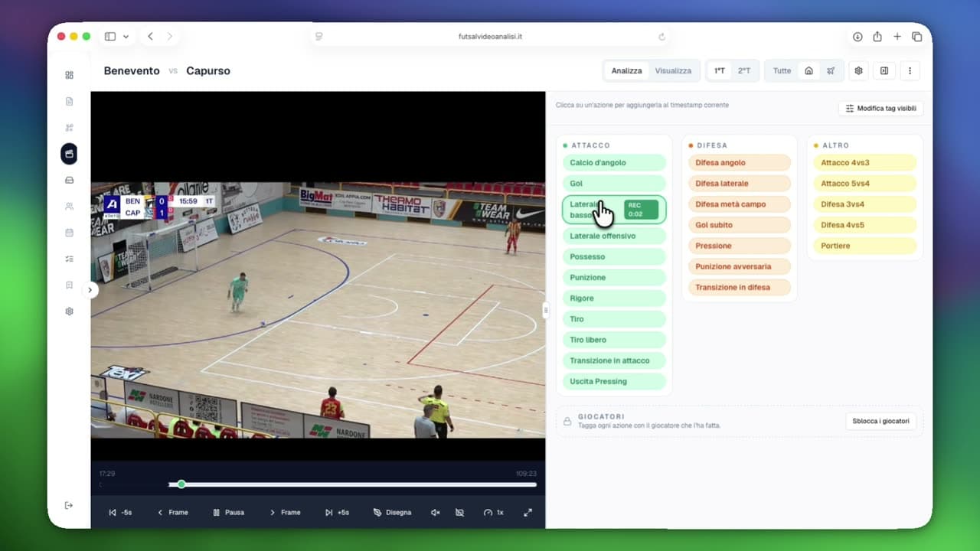
Task: Open the bookmark icon in left sidebar
Action: [69, 285]
